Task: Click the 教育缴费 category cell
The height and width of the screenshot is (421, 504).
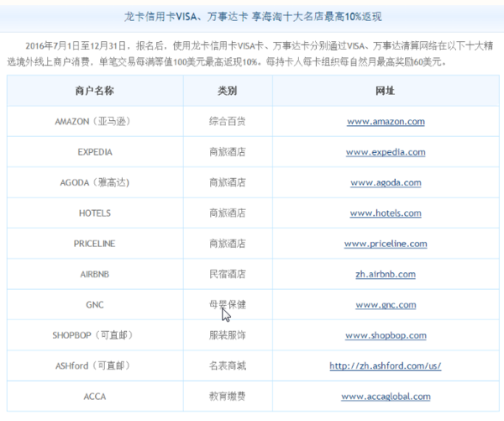Action: point(228,397)
